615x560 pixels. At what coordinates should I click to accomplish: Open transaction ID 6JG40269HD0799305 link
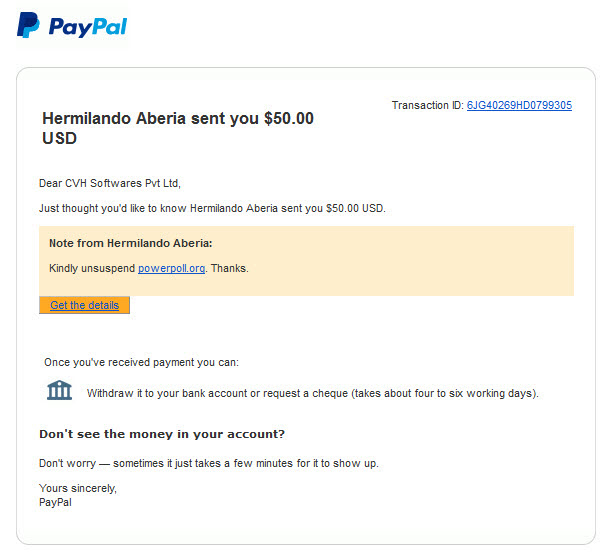519,105
